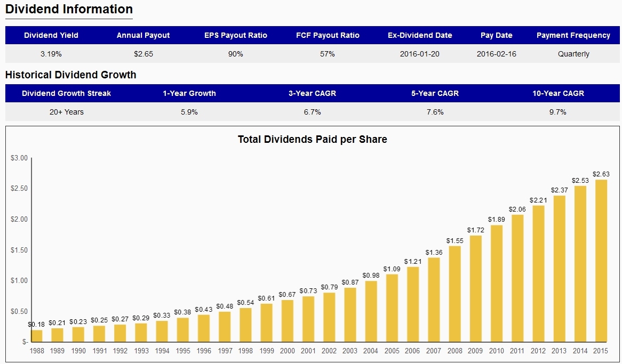This screenshot has width=622, height=364.
Task: Click the $0.98 data label above 2004
Action: pos(371,276)
